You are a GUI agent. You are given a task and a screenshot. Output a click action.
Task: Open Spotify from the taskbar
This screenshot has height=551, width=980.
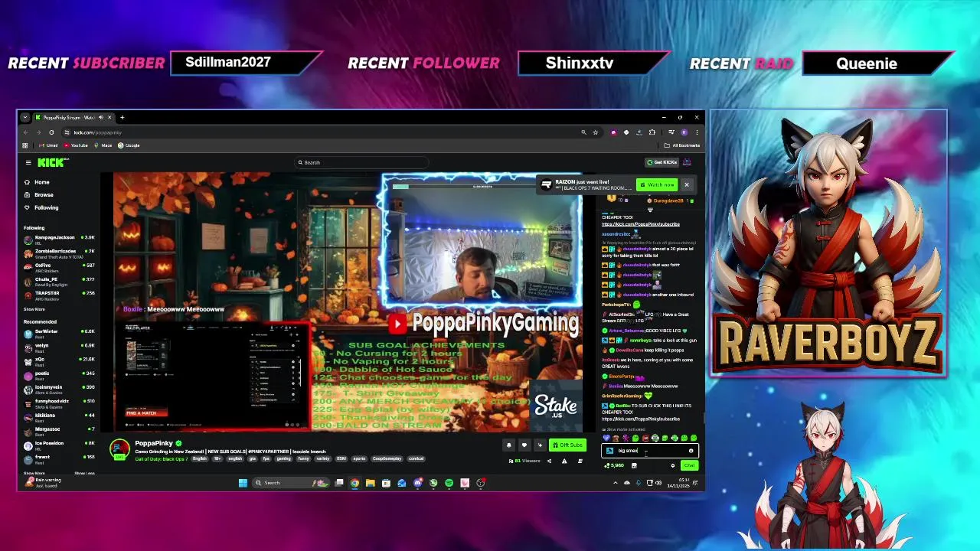pyautogui.click(x=449, y=483)
